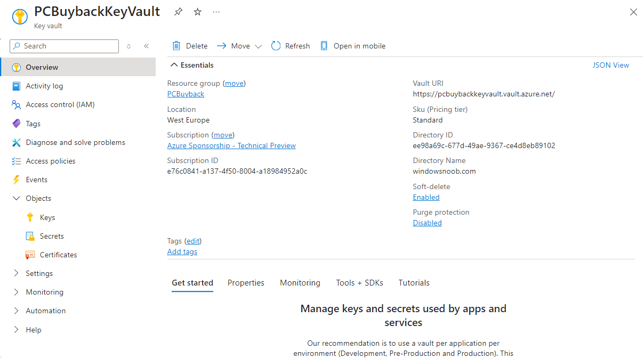644x358 pixels.
Task: Collapse the sidebar menu with double chevron
Action: point(146,46)
